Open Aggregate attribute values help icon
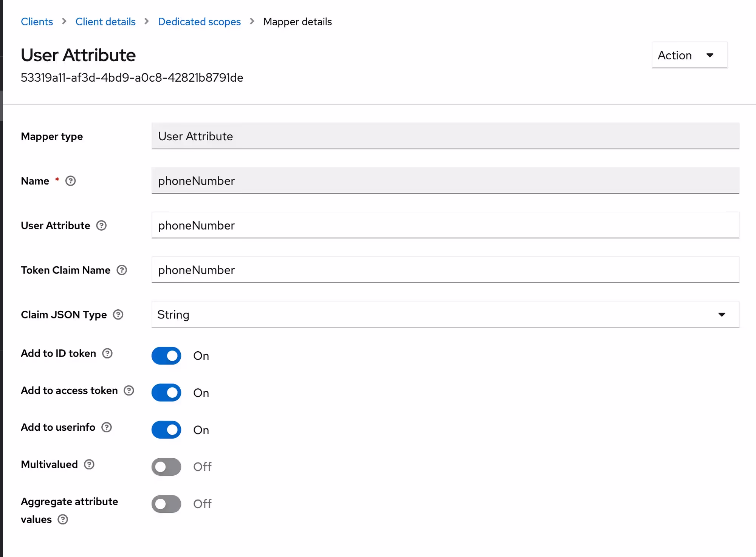 63,520
